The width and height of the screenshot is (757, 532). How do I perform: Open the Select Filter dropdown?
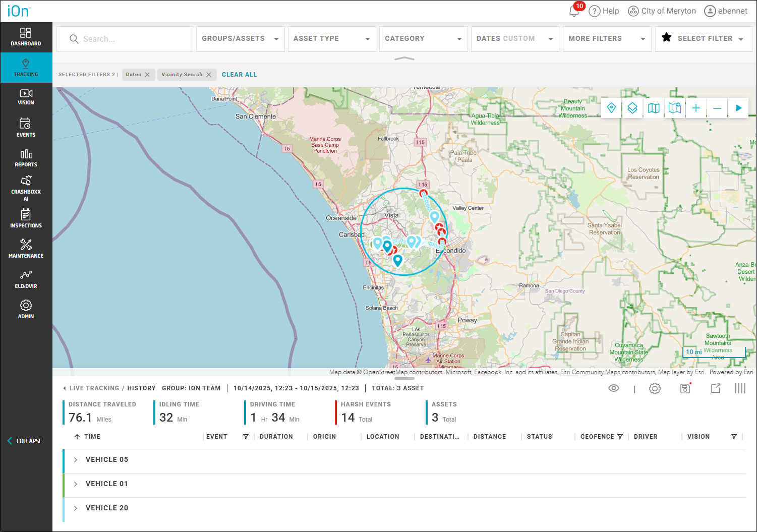tap(704, 39)
